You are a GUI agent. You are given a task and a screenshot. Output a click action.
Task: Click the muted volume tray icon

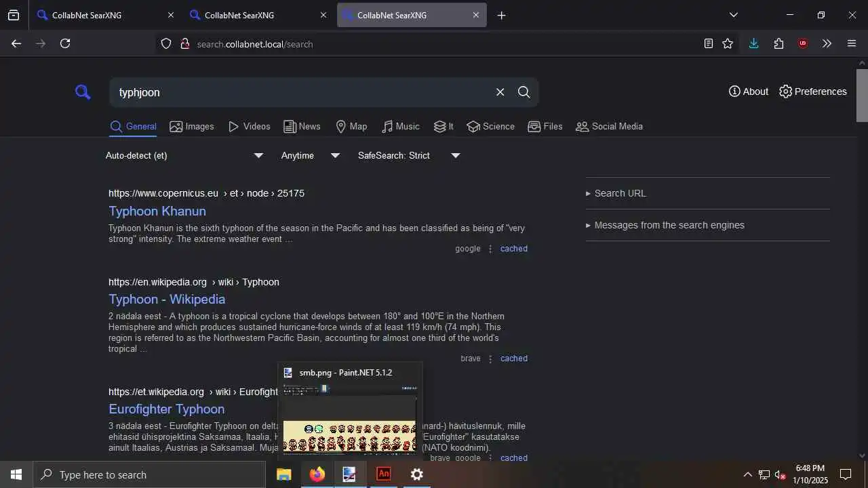781,474
